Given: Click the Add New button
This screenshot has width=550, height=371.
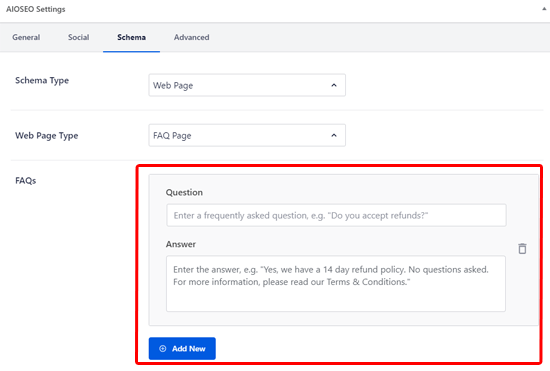Looking at the screenshot, I should pyautogui.click(x=182, y=349).
